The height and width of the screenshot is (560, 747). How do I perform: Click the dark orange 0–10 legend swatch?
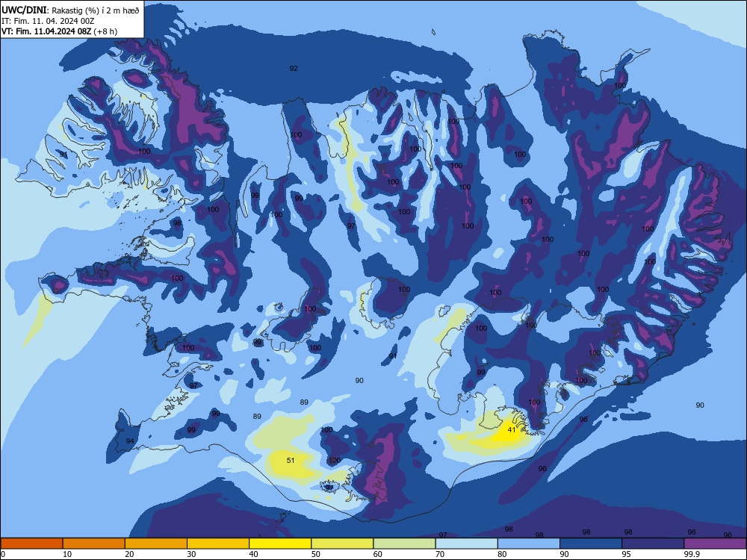coord(31,544)
